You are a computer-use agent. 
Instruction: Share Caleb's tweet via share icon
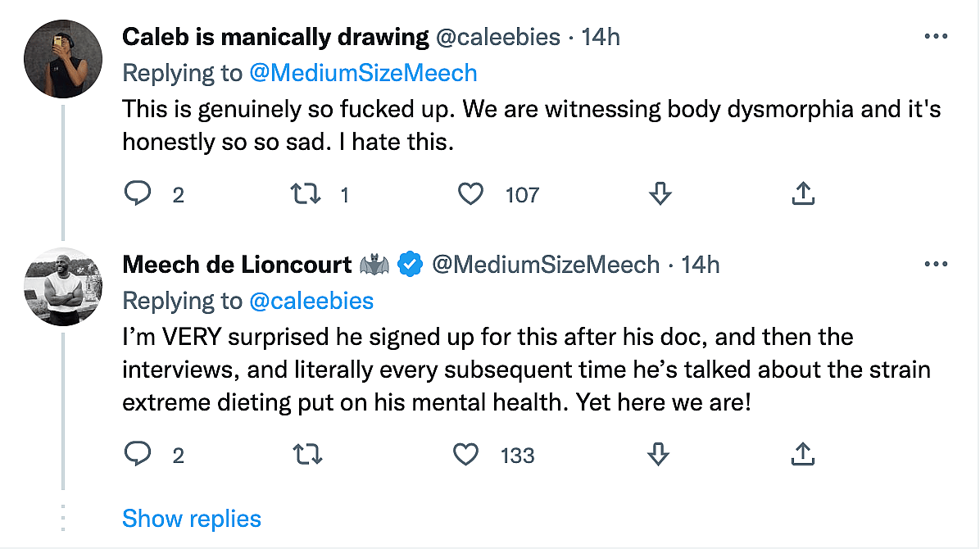804,194
